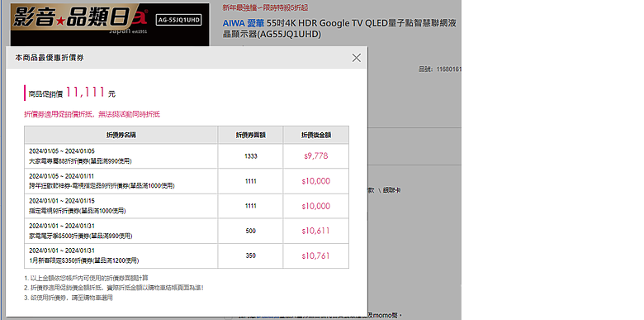Click the 折價券名稱 column header
The image size is (644, 320).
click(121, 135)
